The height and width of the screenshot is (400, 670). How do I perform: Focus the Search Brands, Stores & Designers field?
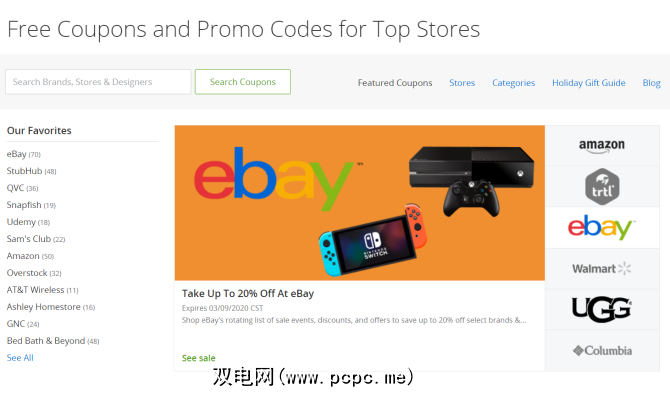coord(98,82)
